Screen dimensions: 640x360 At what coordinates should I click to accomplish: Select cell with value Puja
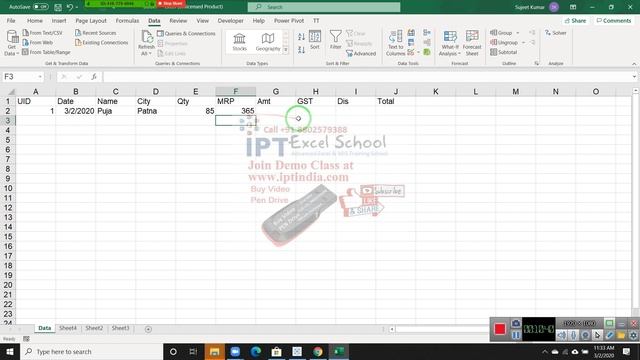[x=116, y=111]
